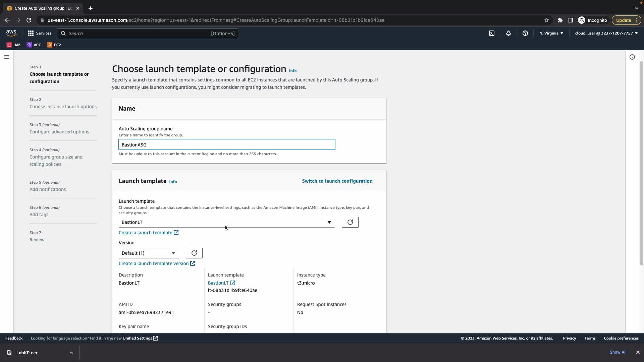Click Switch to launch configuration
This screenshot has height=362, width=644.
tap(337, 181)
